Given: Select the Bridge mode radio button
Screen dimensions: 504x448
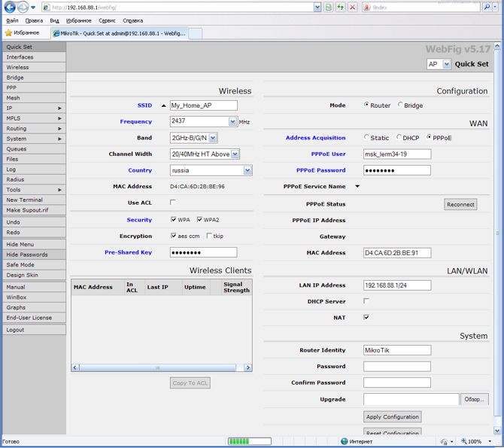Looking at the screenshot, I should 400,105.
